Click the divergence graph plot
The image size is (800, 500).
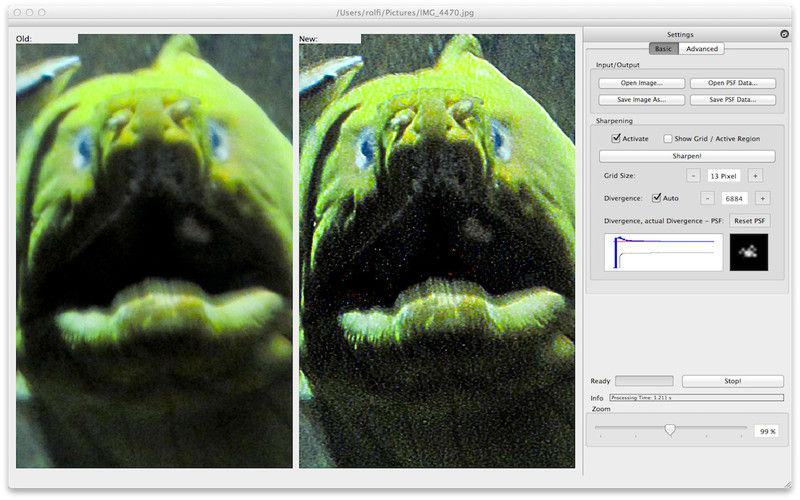pyautogui.click(x=663, y=252)
